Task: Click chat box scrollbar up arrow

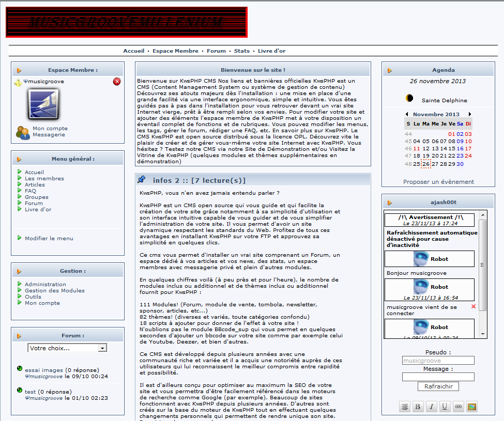Action: (483, 214)
